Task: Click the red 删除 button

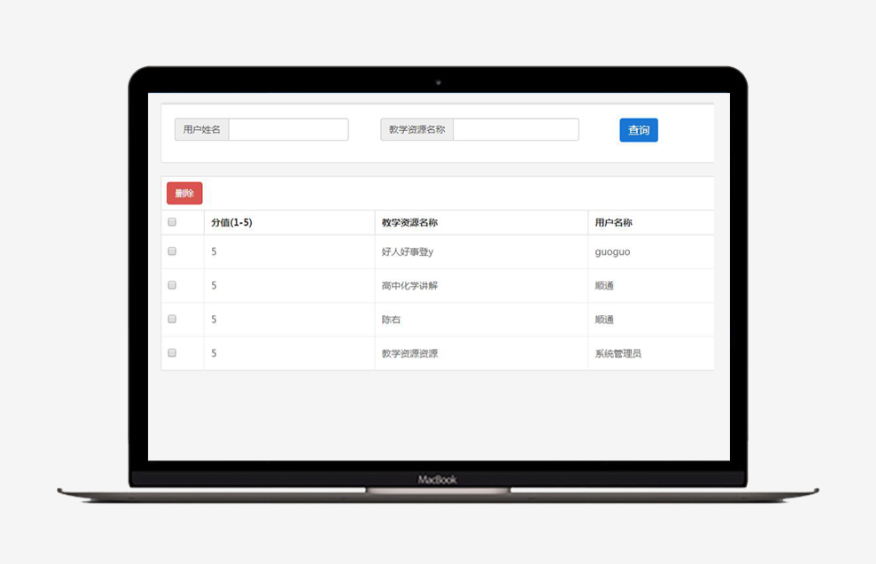Action: tap(184, 193)
